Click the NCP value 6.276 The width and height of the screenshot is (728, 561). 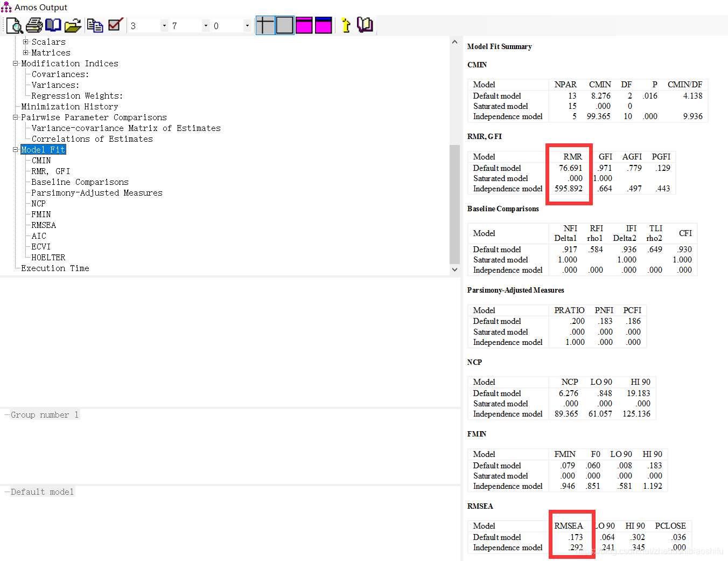point(568,393)
